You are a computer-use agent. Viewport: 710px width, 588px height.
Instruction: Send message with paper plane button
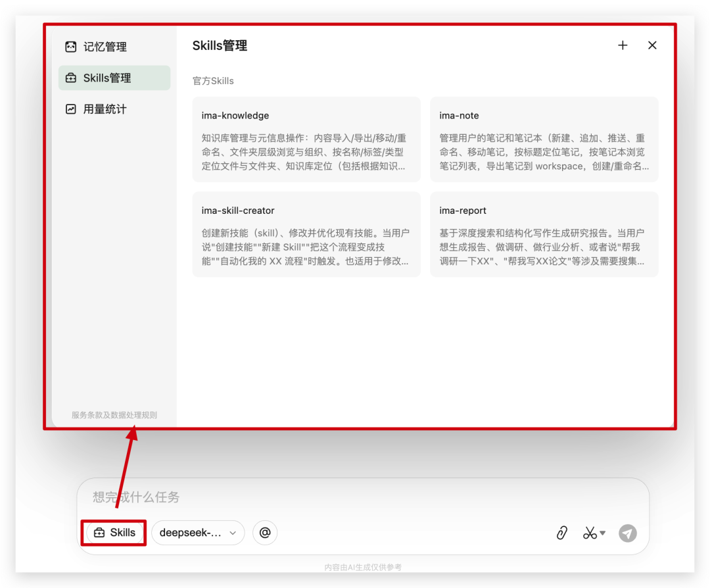628,533
